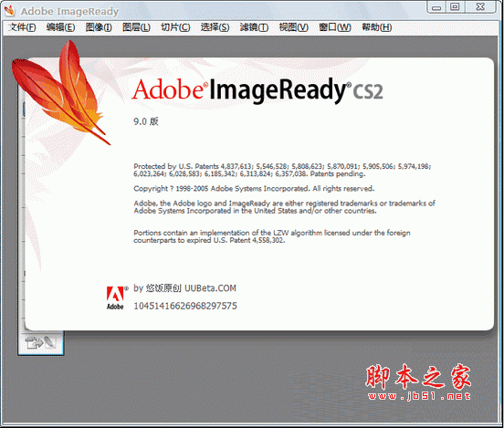Open the 视图(V) menu
Image resolution: width=504 pixels, height=428 pixels.
tap(293, 27)
